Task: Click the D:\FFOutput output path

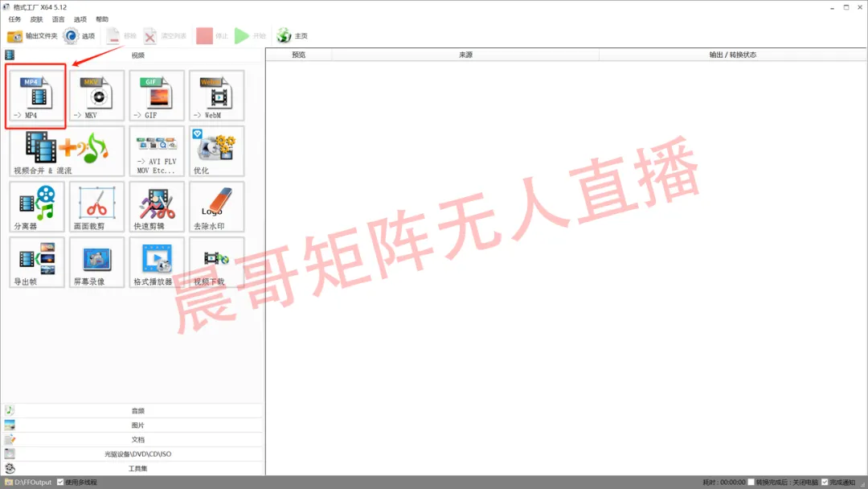Action: pyautogui.click(x=33, y=483)
